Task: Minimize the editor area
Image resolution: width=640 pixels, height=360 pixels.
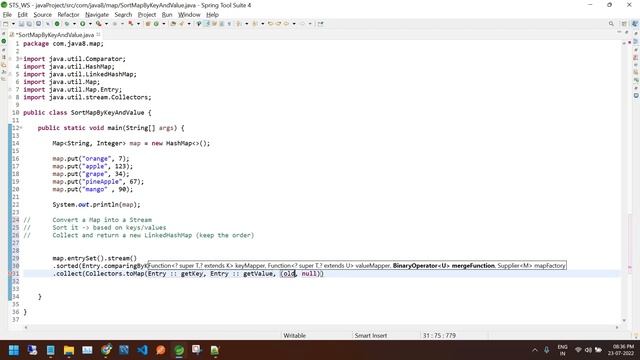Action: pyautogui.click(x=619, y=32)
